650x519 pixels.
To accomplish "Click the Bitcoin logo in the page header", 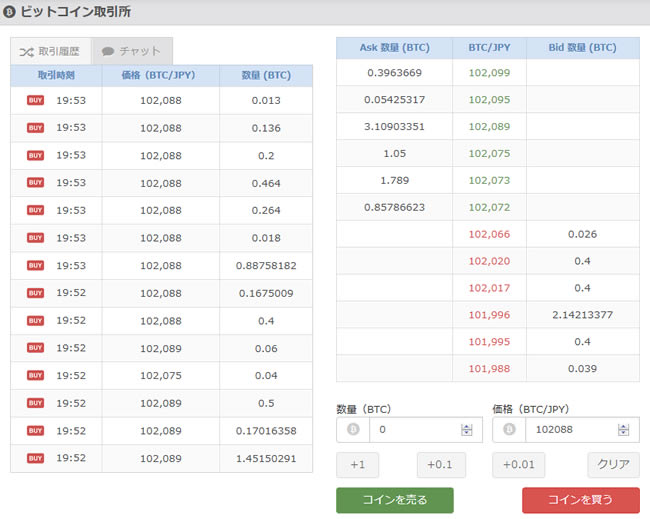I will click(9, 12).
